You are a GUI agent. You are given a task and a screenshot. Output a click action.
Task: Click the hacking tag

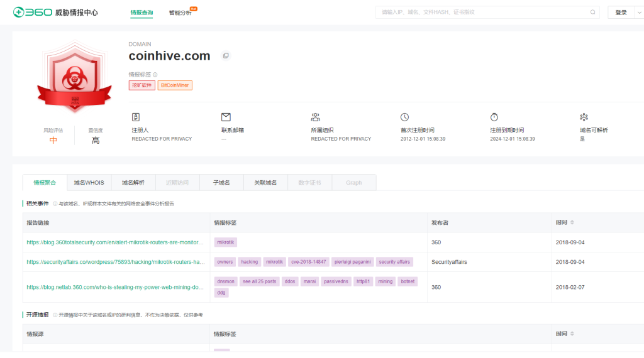tap(249, 262)
